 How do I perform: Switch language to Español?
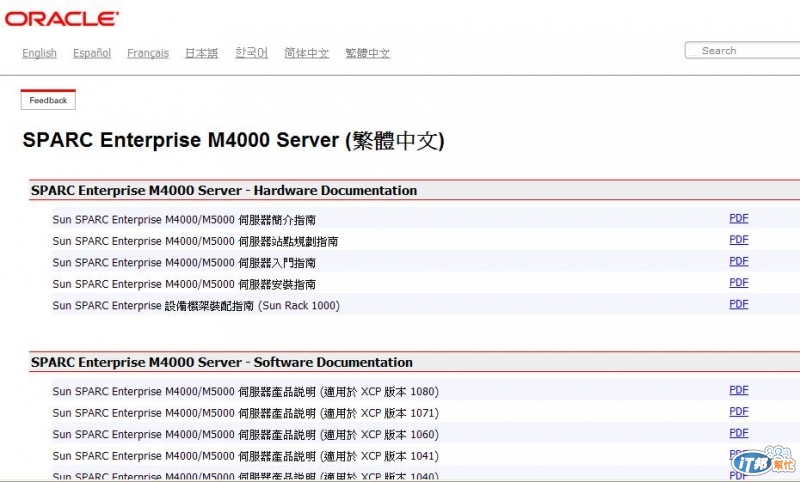click(x=92, y=53)
